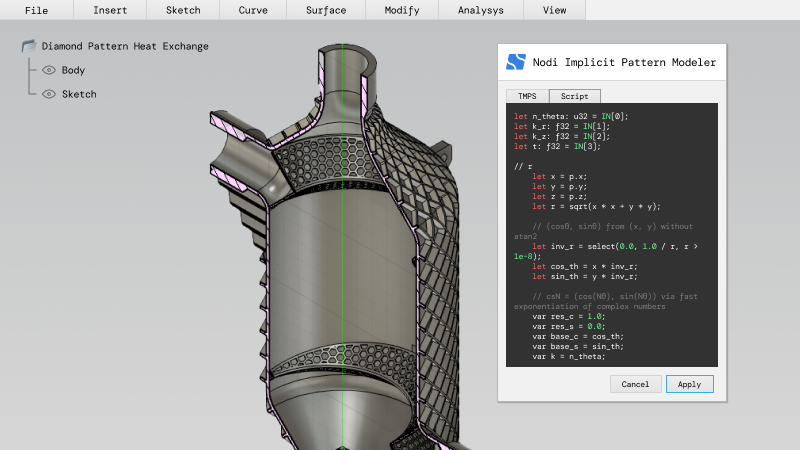The image size is (800, 450).
Task: Open the Surface menu
Action: tap(326, 10)
